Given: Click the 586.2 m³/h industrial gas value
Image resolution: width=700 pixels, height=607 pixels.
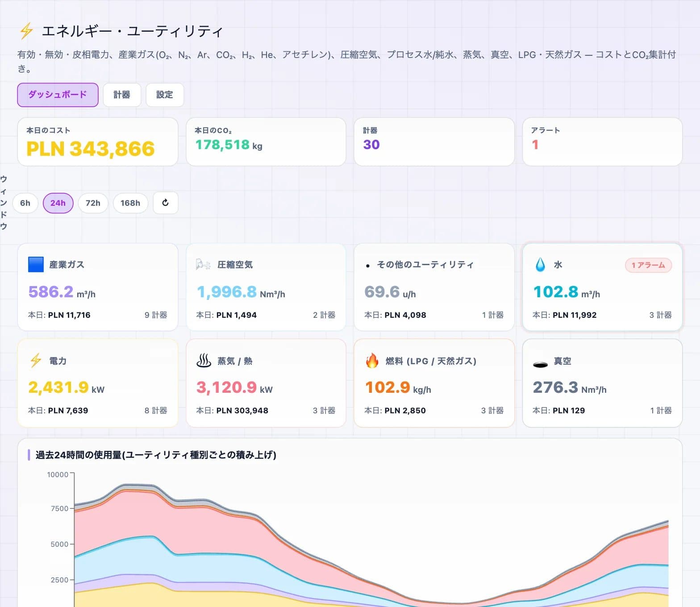Looking at the screenshot, I should click(62, 292).
